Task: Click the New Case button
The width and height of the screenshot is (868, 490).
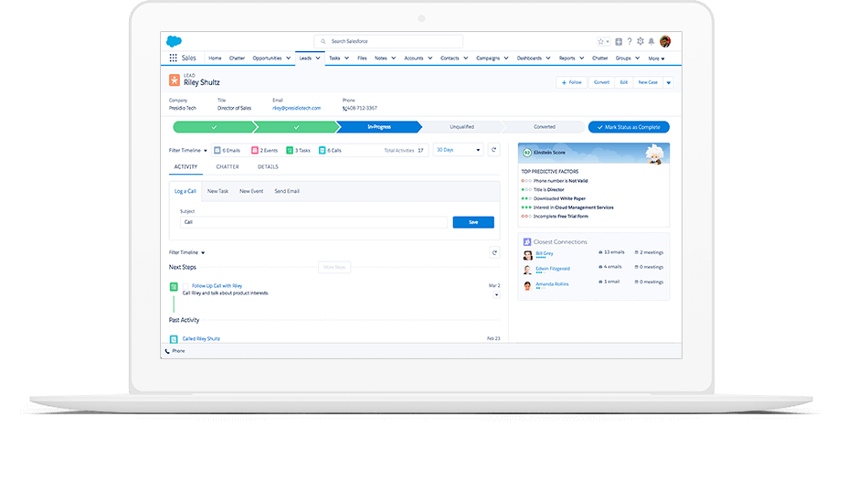Action: [648, 82]
